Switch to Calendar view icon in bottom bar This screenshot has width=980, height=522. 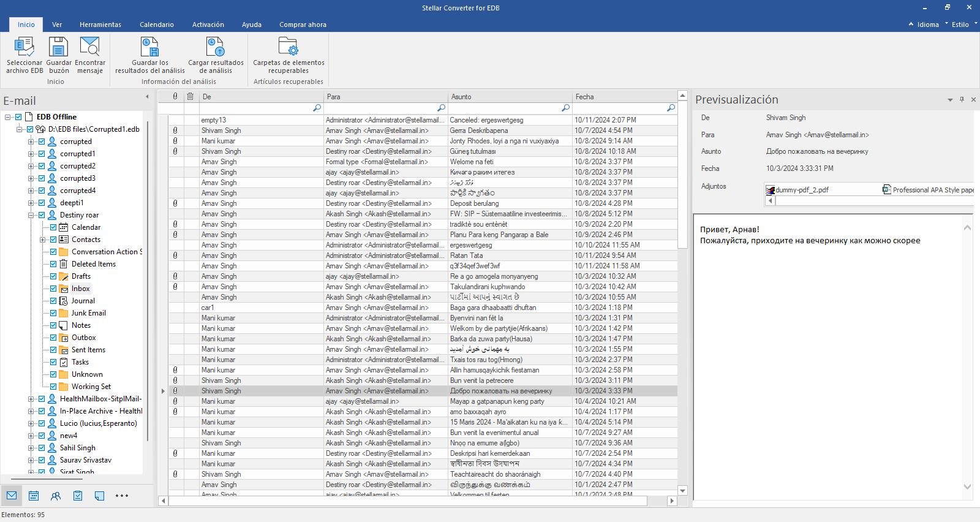tap(34, 496)
